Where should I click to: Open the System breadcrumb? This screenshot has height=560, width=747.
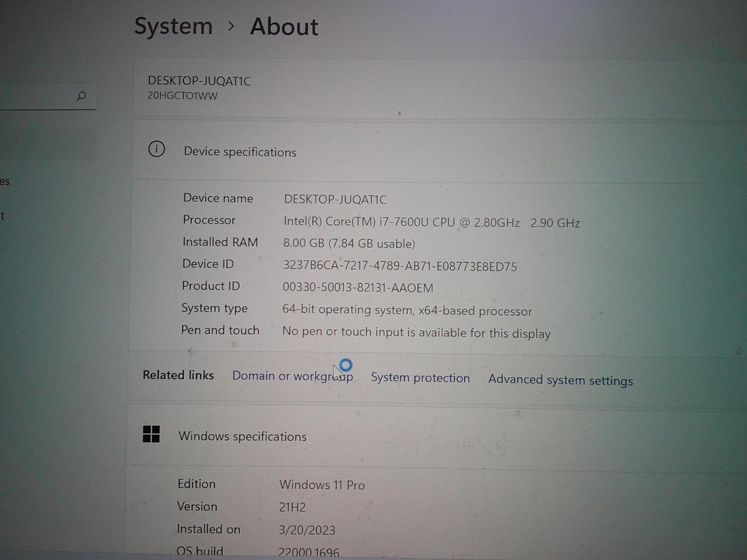coord(173,26)
